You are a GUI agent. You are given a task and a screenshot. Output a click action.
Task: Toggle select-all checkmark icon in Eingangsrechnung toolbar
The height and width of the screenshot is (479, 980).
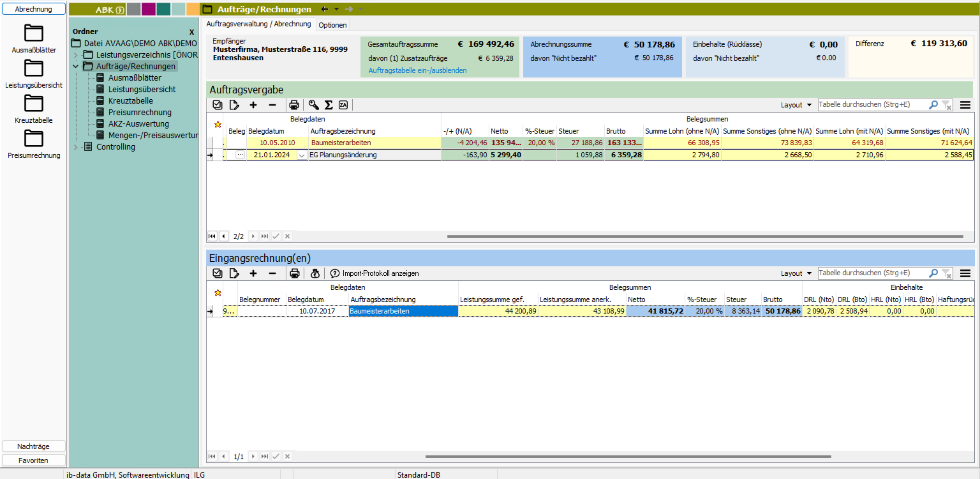pos(217,273)
